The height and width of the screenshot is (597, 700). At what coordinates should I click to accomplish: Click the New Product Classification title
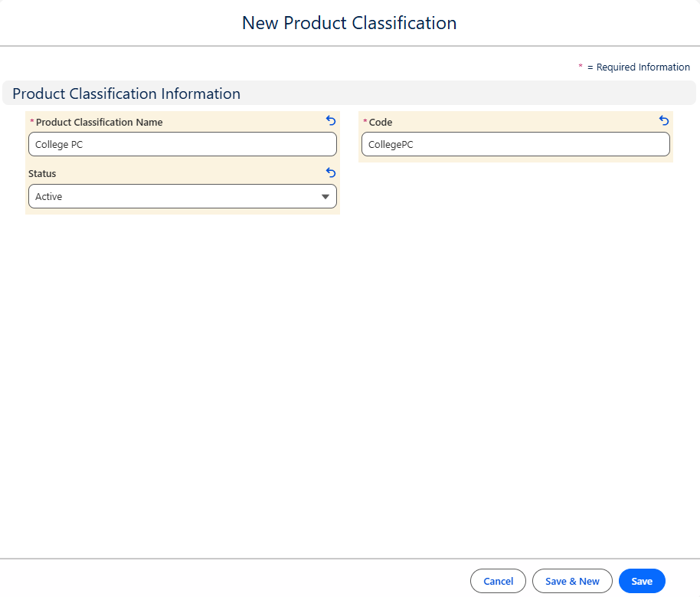pyautogui.click(x=349, y=23)
